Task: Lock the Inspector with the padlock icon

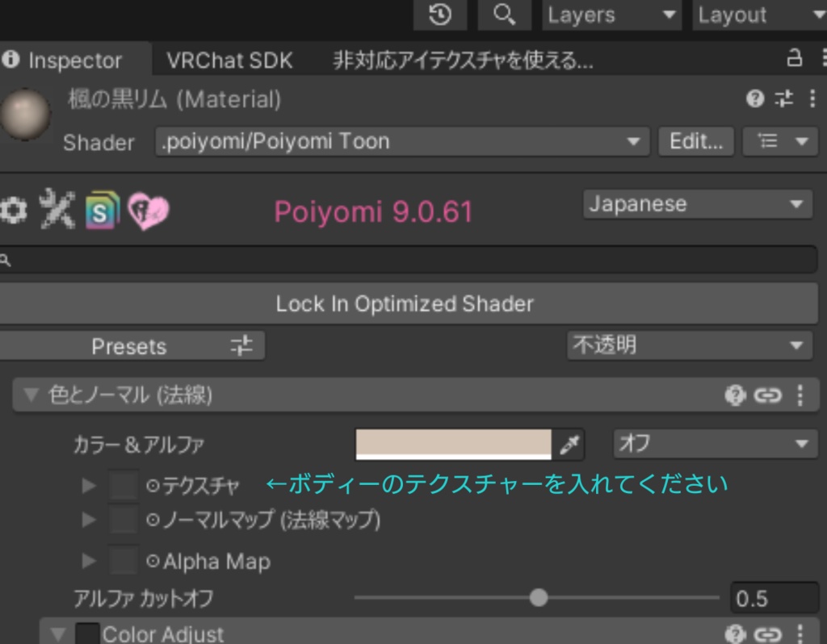Action: pyautogui.click(x=795, y=60)
